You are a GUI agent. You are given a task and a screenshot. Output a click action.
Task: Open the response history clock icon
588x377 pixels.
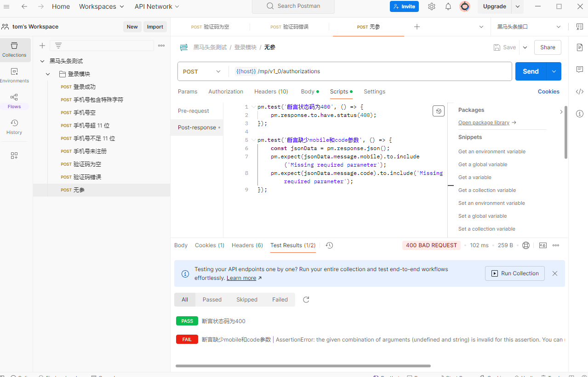(x=329, y=245)
